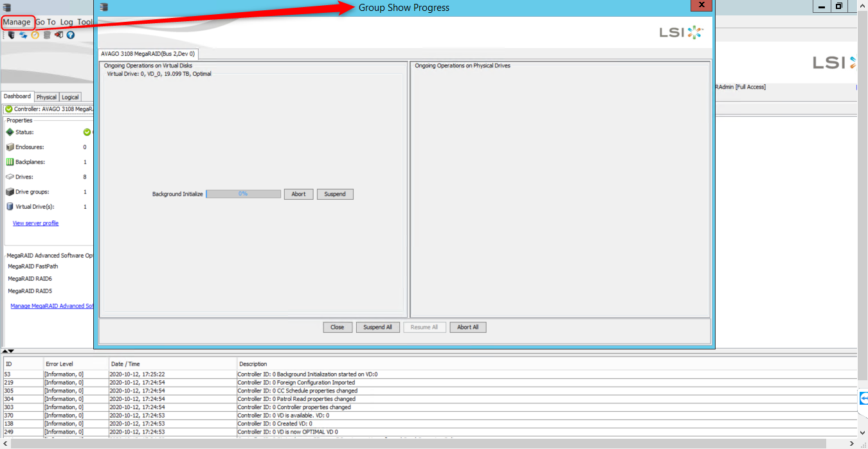
Task: Sort log by Description column header
Action: [547, 364]
